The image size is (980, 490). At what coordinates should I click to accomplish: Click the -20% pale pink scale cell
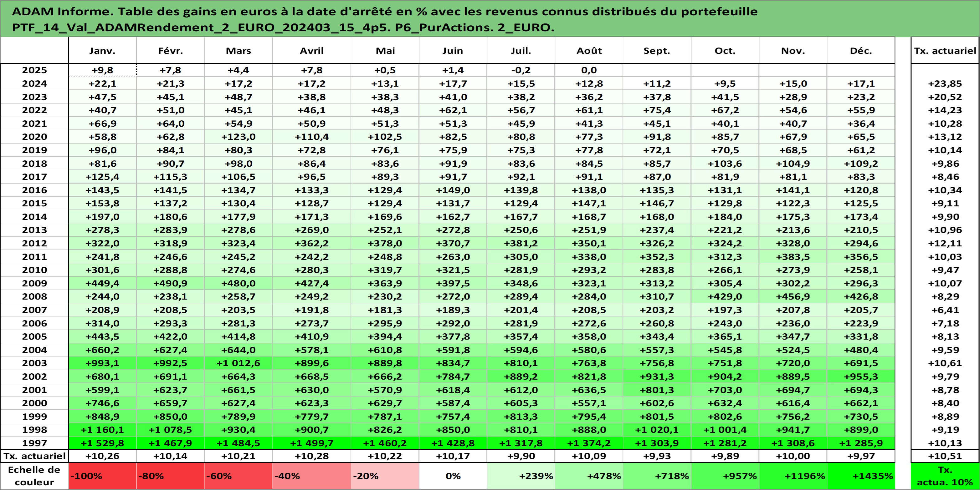coord(385,476)
